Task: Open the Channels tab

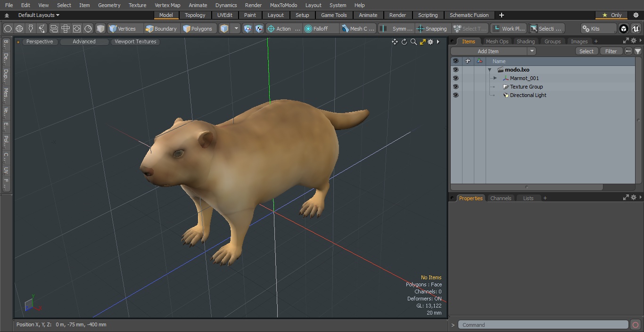Action: [501, 198]
